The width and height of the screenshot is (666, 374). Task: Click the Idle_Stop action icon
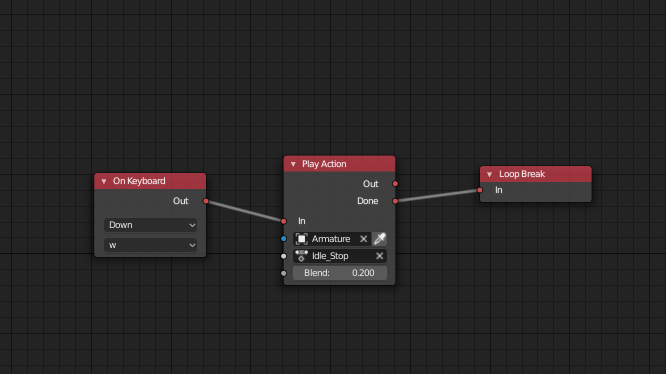[302, 256]
